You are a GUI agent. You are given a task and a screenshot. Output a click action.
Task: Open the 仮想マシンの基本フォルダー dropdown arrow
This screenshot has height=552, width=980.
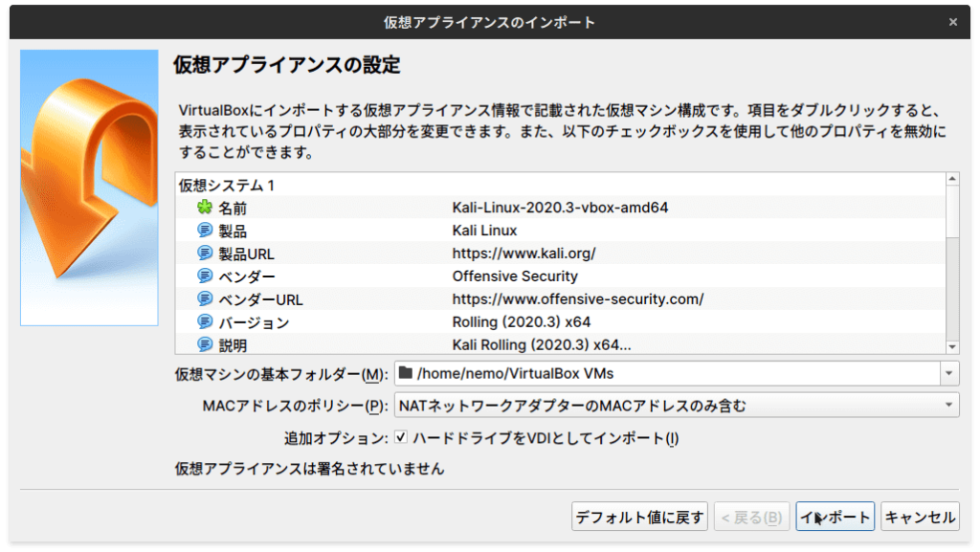[x=948, y=373]
